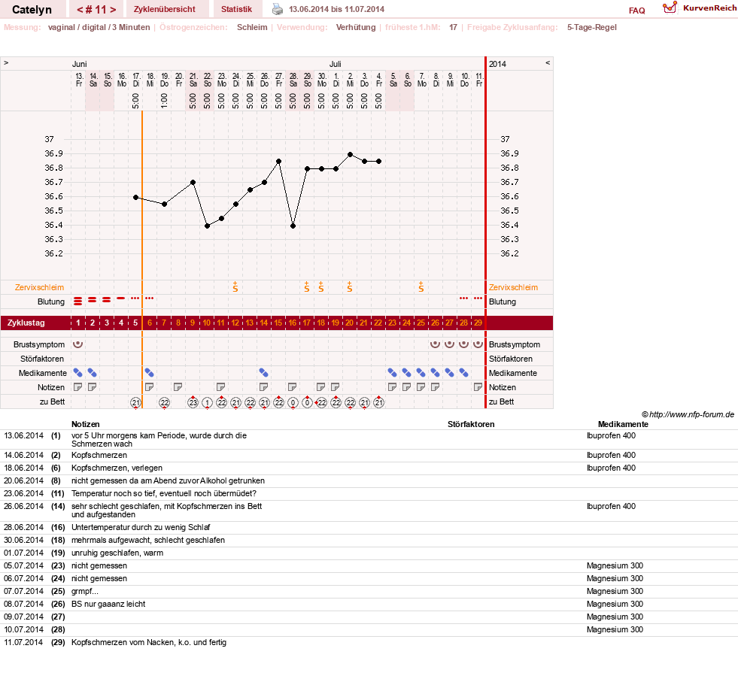
Task: Open the note icon on cycle day 1
Action: 78,387
